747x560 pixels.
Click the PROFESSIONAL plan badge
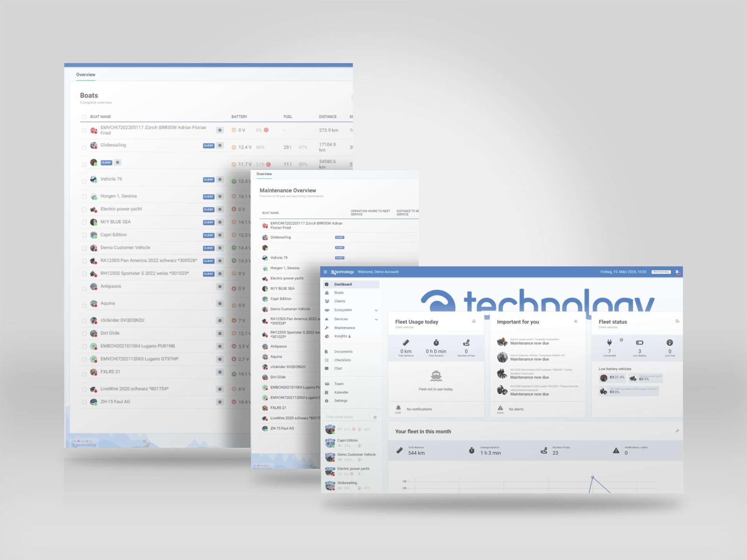(661, 272)
